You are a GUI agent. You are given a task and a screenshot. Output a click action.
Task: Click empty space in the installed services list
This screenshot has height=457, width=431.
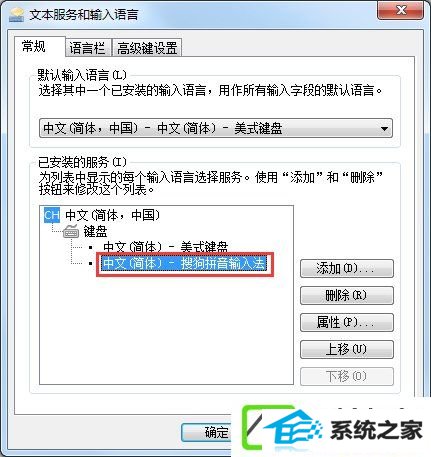166,328
